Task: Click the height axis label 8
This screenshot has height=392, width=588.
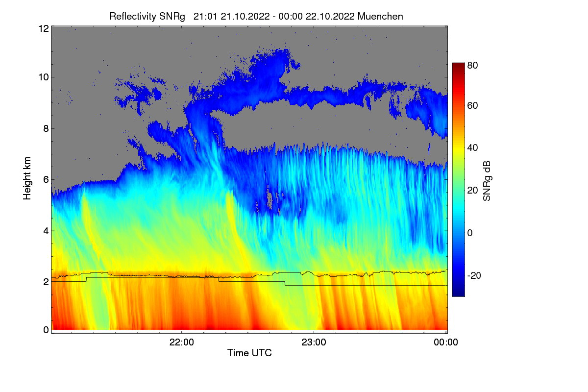Action: coord(46,128)
